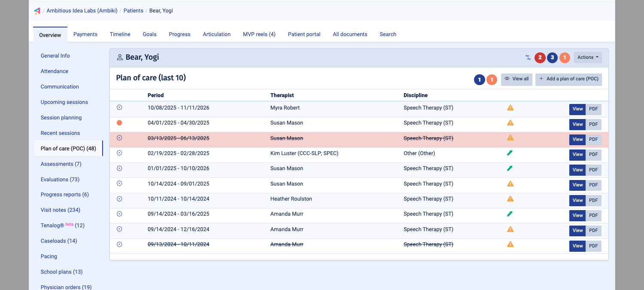Switch to the Articulation tab

coord(216,34)
